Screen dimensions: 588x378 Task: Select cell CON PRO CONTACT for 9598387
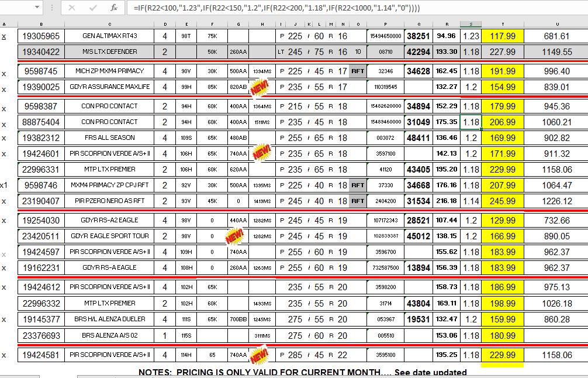(109, 106)
